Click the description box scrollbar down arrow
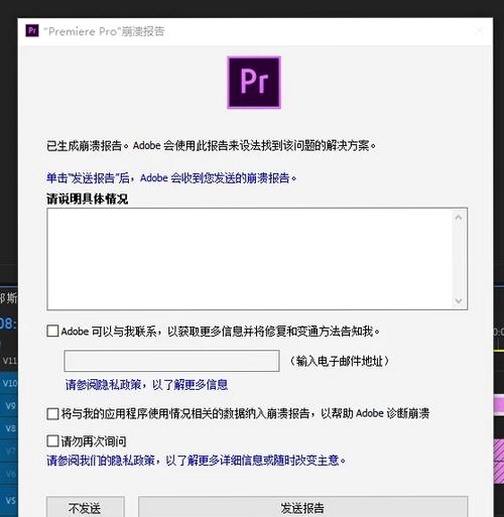 coord(459,301)
